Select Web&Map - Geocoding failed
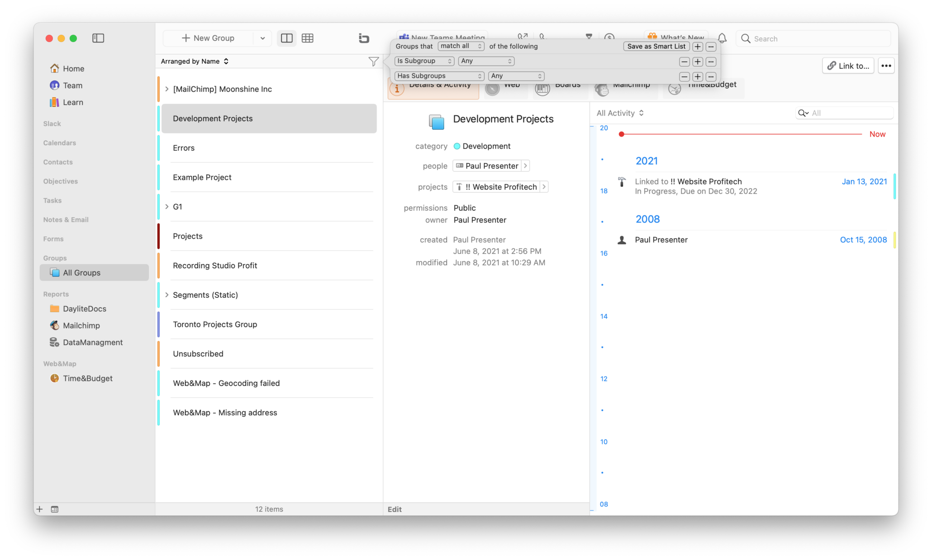This screenshot has width=932, height=560. (269, 383)
